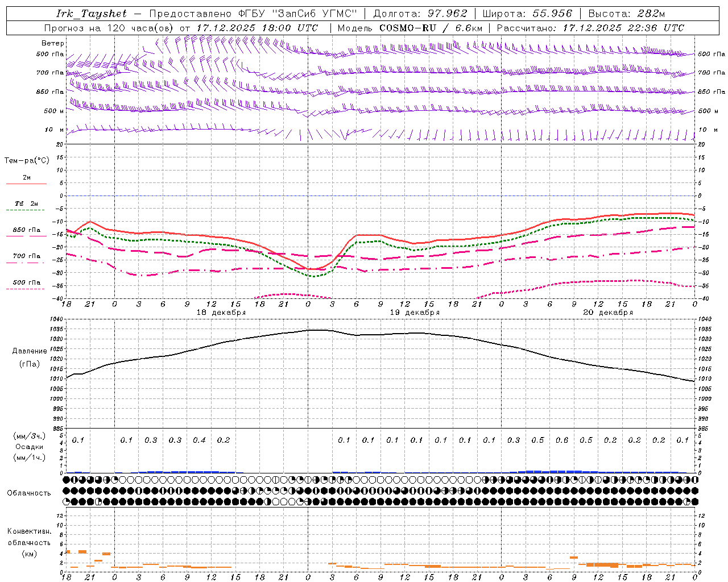
Task: Click the 18 декабря date label
Action: coord(221,313)
